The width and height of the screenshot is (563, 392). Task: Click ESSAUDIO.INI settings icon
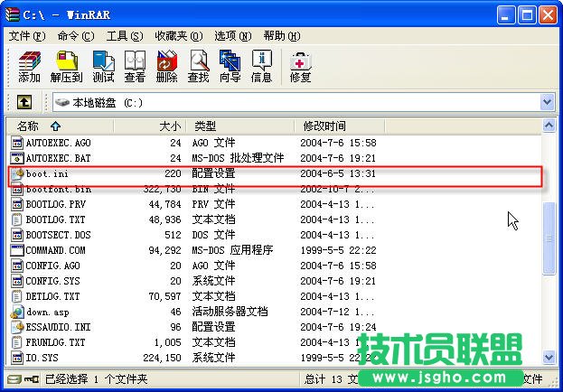tap(17, 327)
